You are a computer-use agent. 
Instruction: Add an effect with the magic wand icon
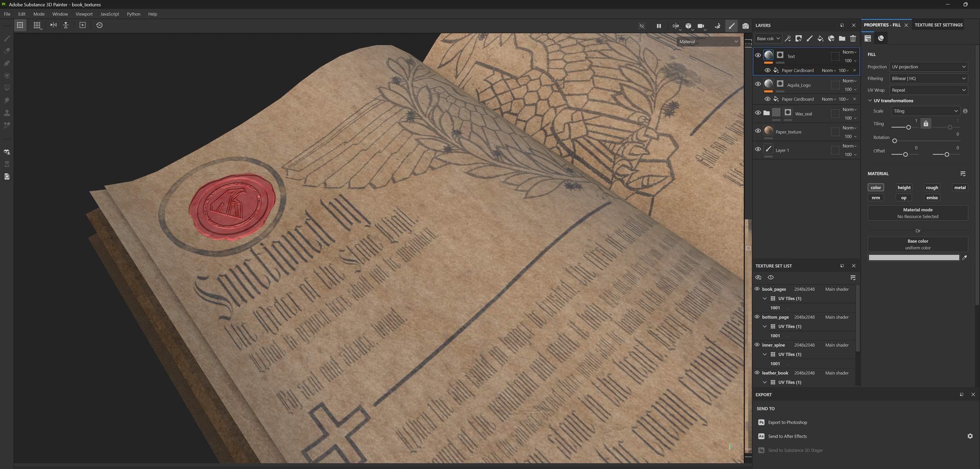coord(788,38)
